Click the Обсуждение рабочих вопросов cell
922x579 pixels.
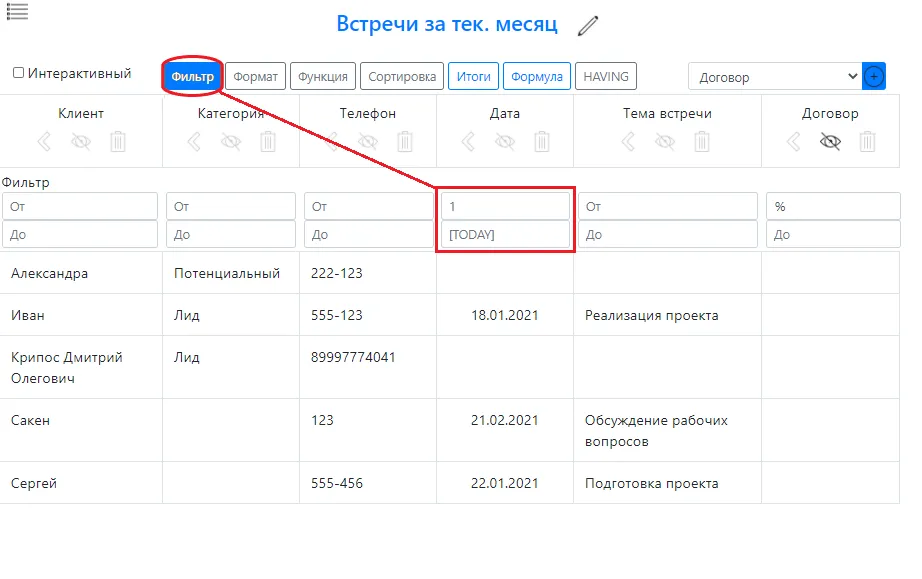tap(667, 430)
